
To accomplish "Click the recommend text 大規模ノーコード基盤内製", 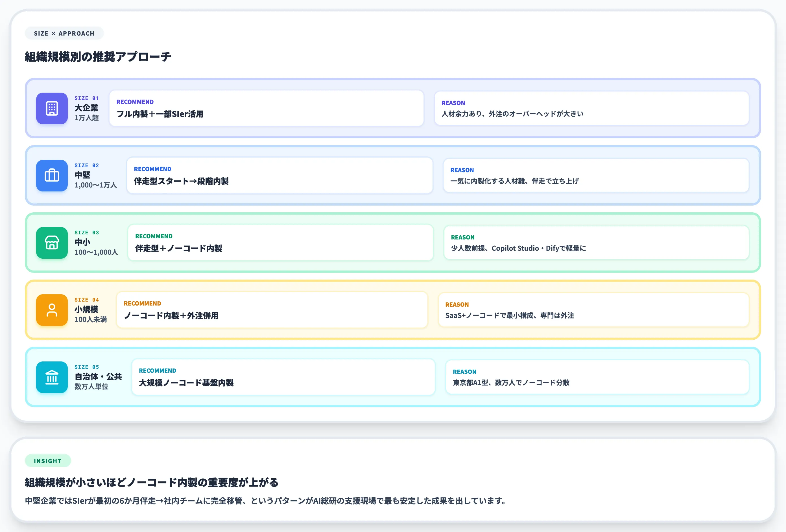I will [x=186, y=383].
